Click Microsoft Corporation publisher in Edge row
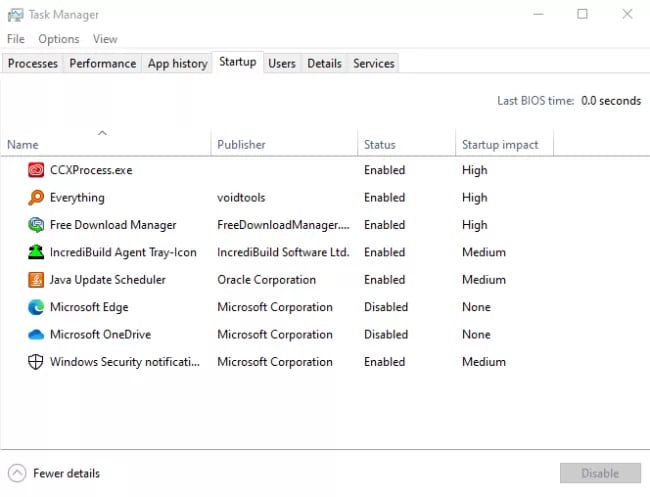 click(275, 307)
